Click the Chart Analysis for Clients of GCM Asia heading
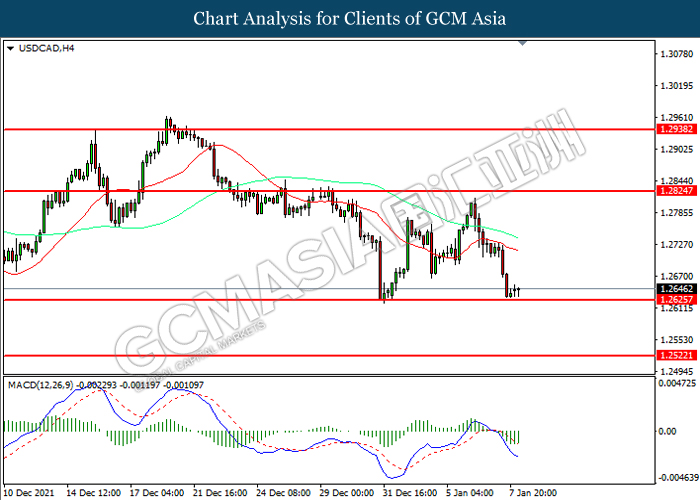This screenshot has width=700, height=500. [x=350, y=18]
